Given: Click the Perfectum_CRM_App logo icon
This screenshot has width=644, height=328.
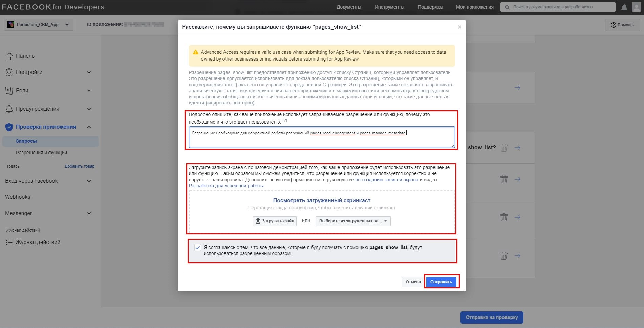Looking at the screenshot, I should coord(11,24).
